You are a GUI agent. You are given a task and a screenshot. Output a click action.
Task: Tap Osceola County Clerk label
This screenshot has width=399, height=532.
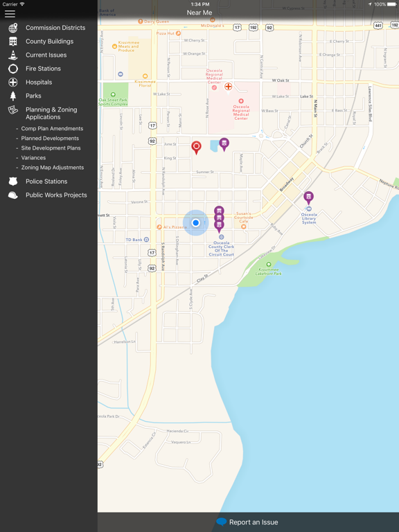[x=221, y=249]
